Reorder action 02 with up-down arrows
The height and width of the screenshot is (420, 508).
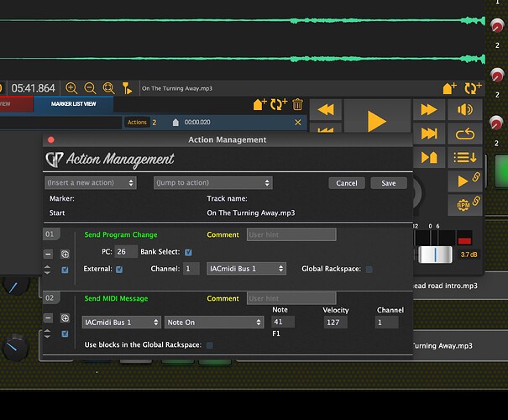47,333
